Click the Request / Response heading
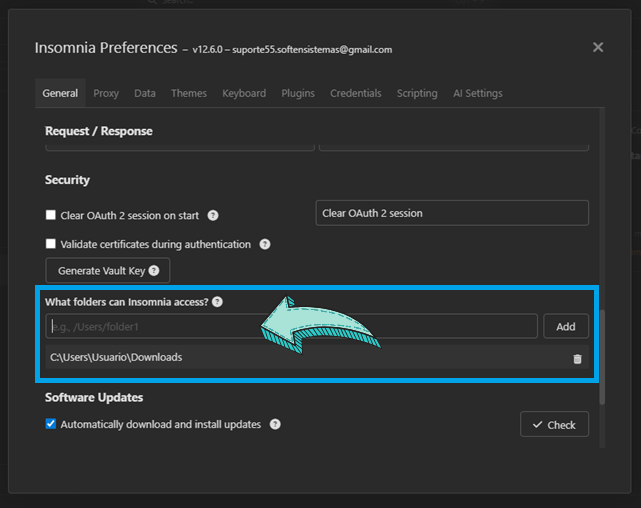This screenshot has width=641, height=508. [99, 131]
